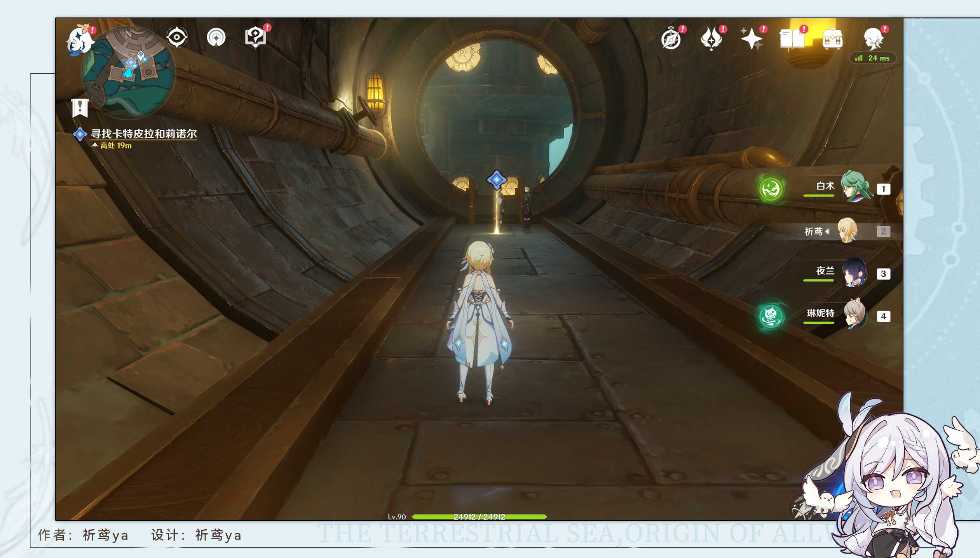The height and width of the screenshot is (558, 980).
Task: Activate the elemental sight eye icon
Action: click(177, 37)
